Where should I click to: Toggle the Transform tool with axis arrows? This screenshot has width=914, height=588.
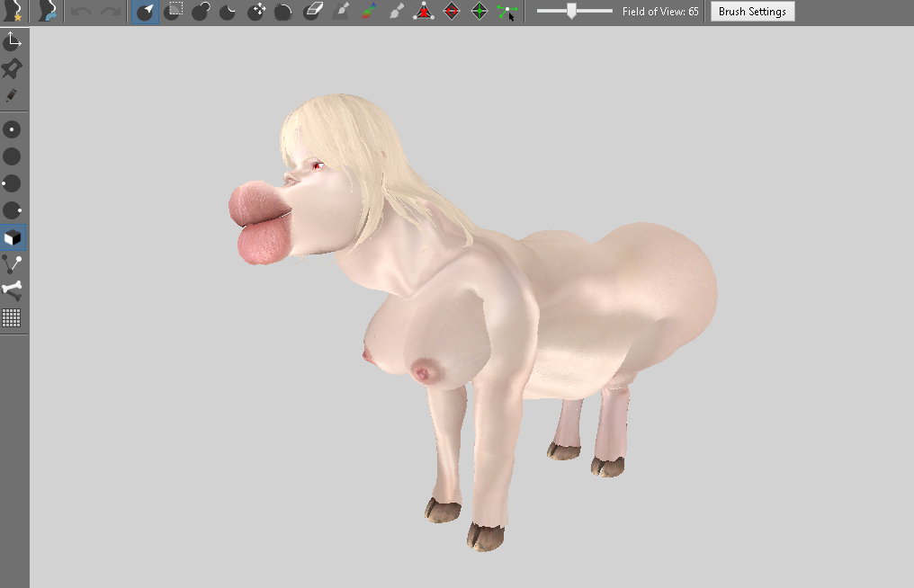(13, 41)
